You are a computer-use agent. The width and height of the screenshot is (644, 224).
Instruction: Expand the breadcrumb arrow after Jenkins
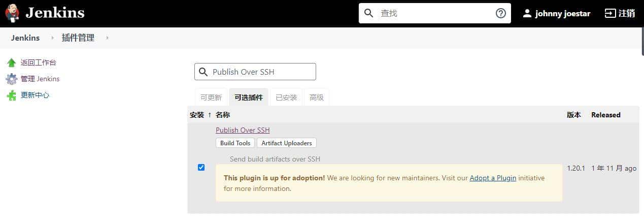tap(52, 38)
